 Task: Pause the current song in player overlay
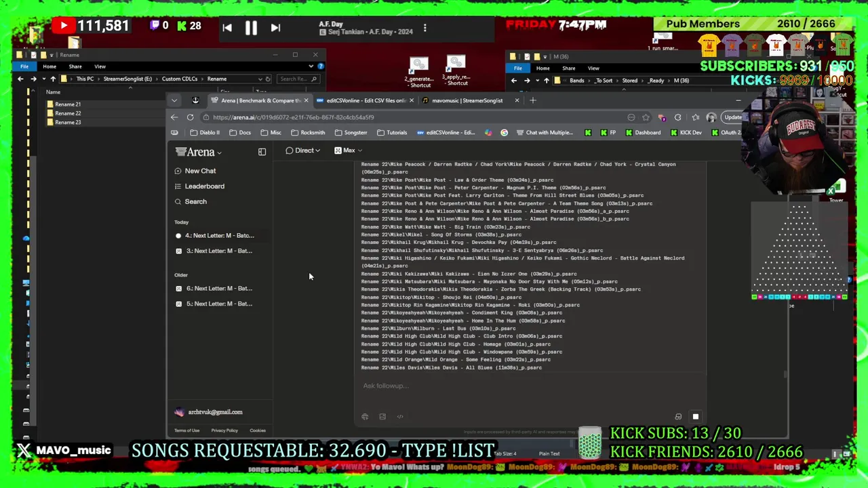coord(251,28)
